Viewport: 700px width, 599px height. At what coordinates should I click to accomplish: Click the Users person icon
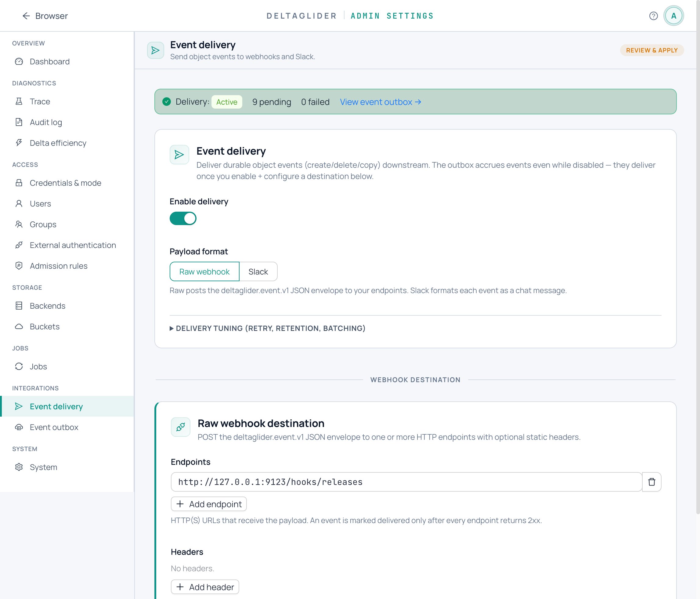coord(19,204)
